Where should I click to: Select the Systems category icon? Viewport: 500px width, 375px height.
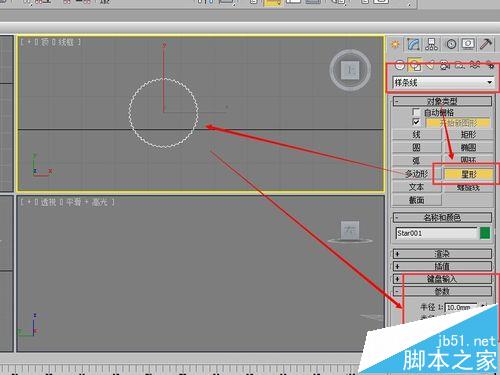(490, 65)
